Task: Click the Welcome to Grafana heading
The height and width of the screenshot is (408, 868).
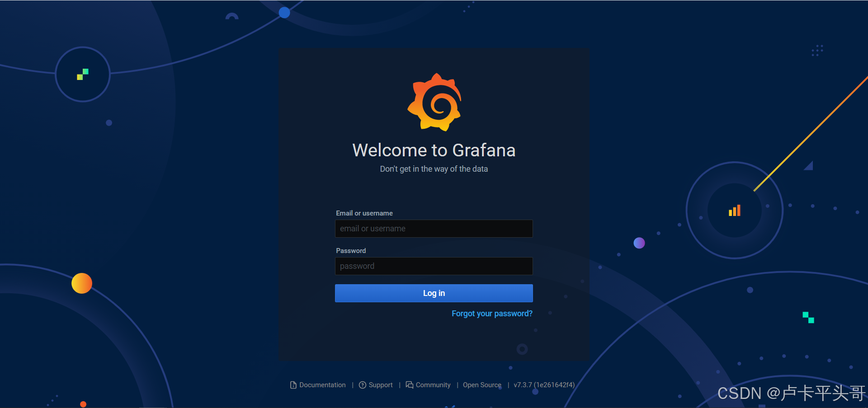Action: pyautogui.click(x=434, y=150)
